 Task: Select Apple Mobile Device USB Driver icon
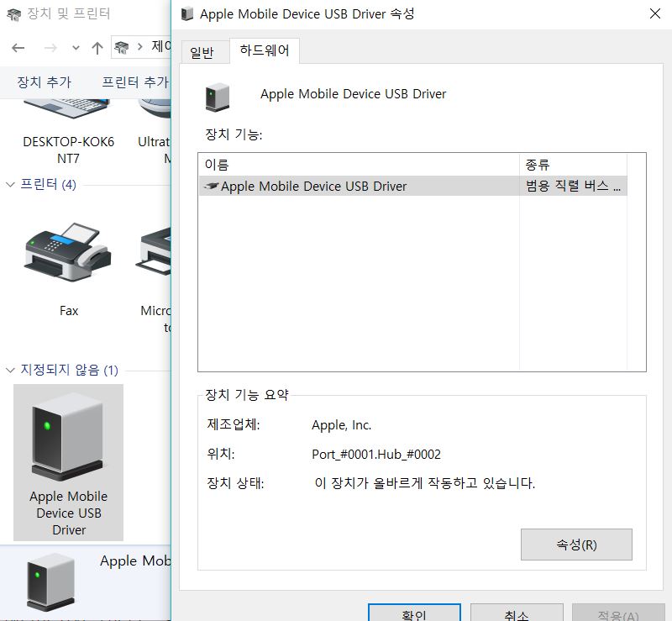tap(69, 462)
